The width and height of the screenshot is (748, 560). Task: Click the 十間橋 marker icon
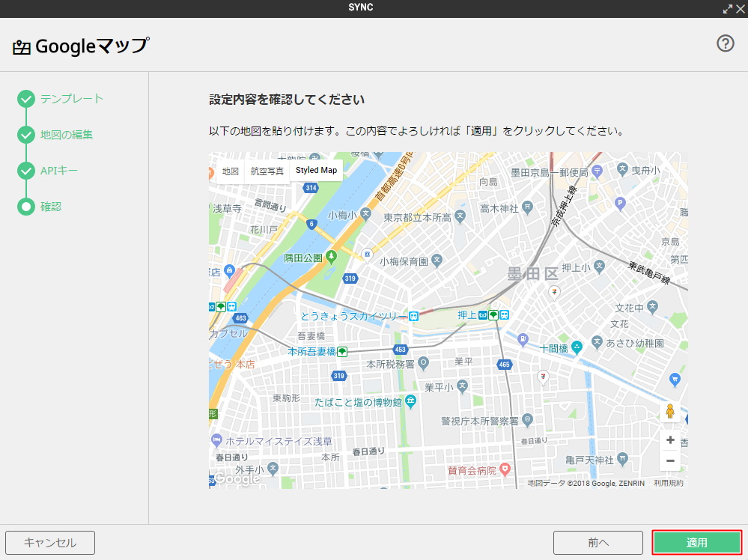click(577, 347)
